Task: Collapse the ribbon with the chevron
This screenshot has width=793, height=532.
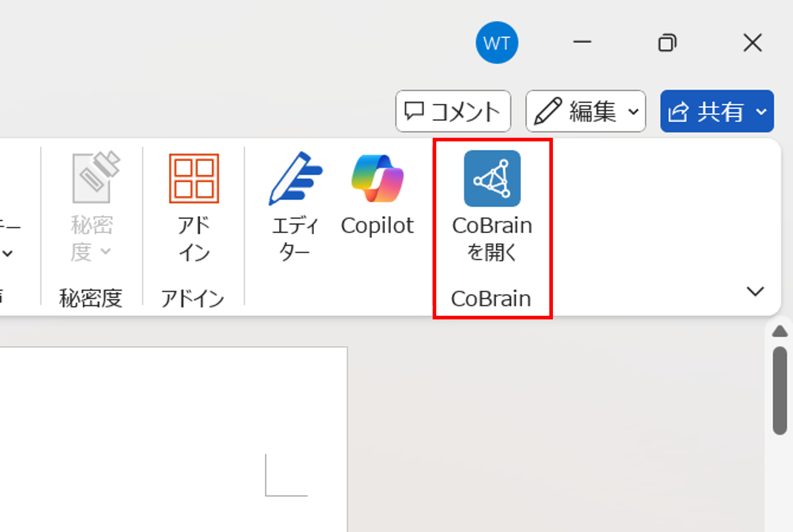Action: click(756, 291)
